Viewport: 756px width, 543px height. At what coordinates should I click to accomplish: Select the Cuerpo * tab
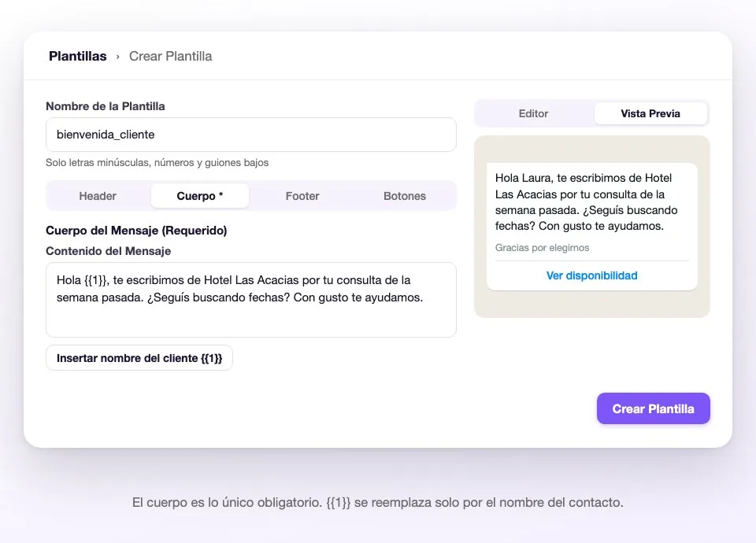(199, 196)
